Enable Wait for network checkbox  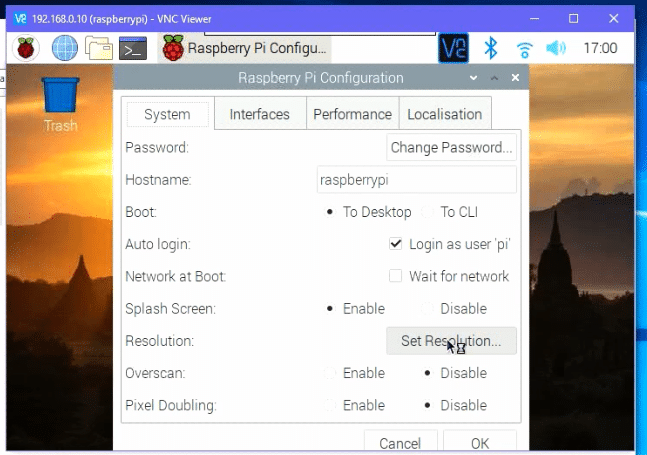pyautogui.click(x=395, y=276)
